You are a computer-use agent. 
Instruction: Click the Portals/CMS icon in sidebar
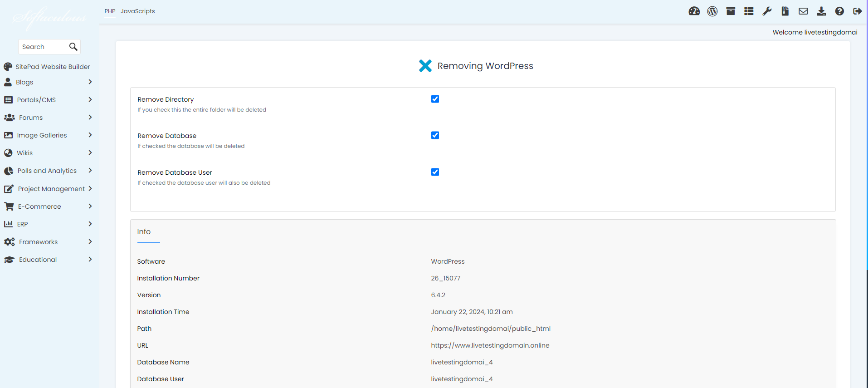tap(8, 100)
